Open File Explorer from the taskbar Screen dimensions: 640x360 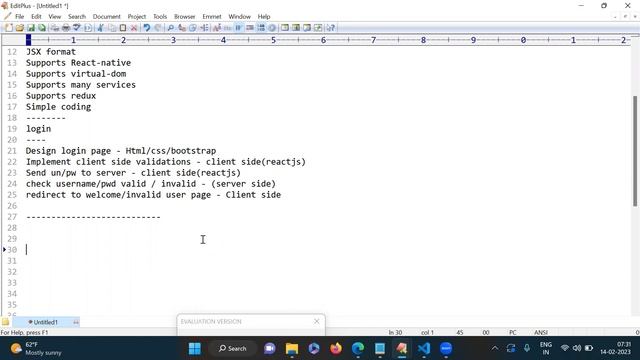(x=292, y=349)
